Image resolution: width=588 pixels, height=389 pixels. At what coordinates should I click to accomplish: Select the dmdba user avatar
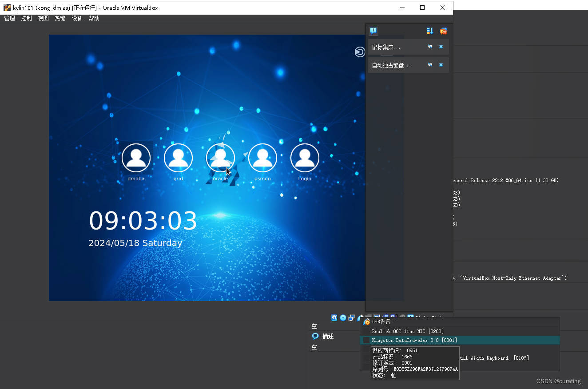point(136,158)
